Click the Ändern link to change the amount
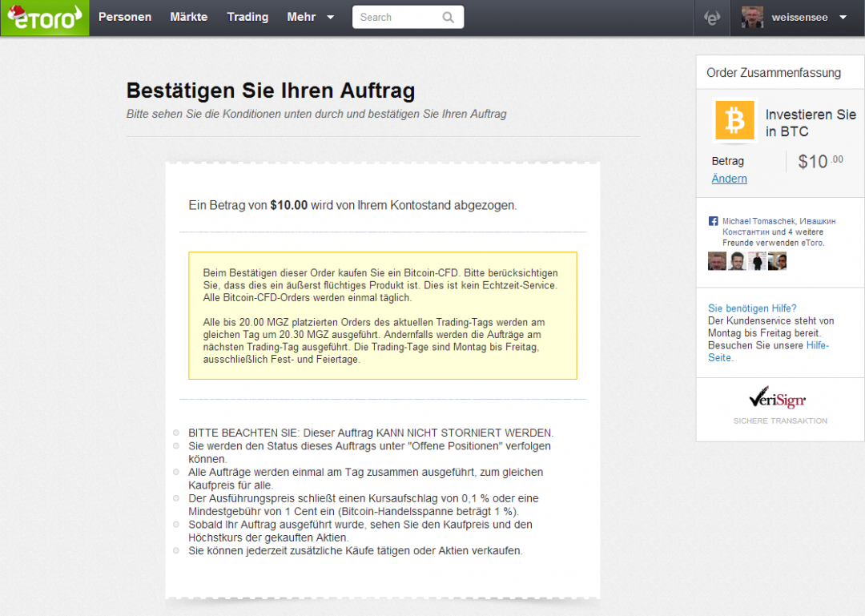 [x=729, y=179]
